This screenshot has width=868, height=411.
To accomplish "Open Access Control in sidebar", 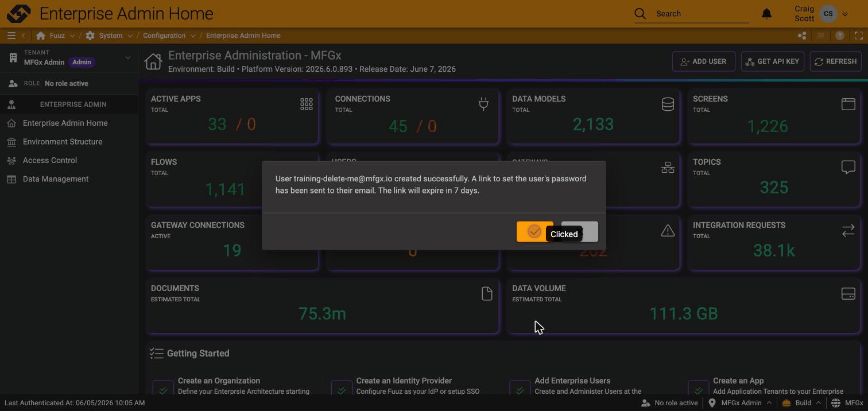I will tap(69, 160).
